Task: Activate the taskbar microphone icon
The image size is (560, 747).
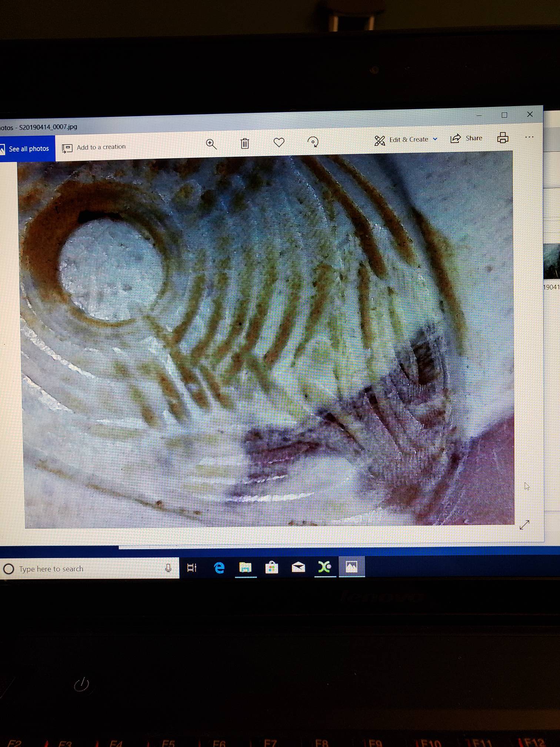Action: pyautogui.click(x=168, y=568)
